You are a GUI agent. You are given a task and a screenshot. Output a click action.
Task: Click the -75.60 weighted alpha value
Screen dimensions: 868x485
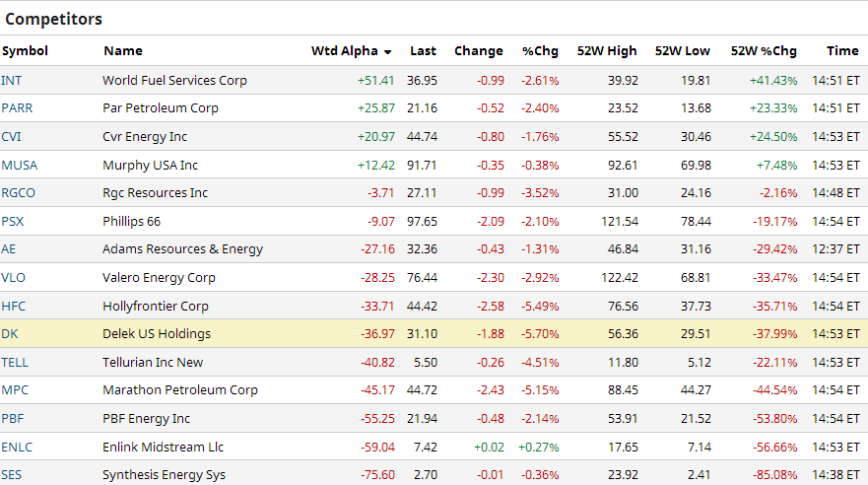pos(378,475)
